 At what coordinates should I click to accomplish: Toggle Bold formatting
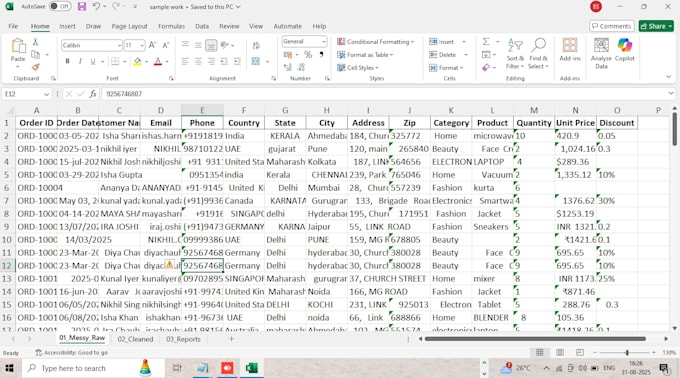tap(67, 62)
